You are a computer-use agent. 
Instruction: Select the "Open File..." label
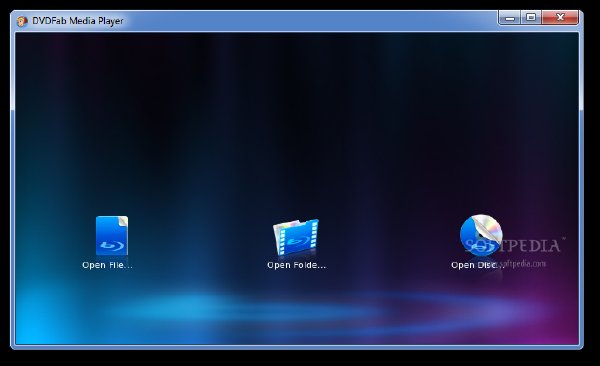[x=107, y=265]
